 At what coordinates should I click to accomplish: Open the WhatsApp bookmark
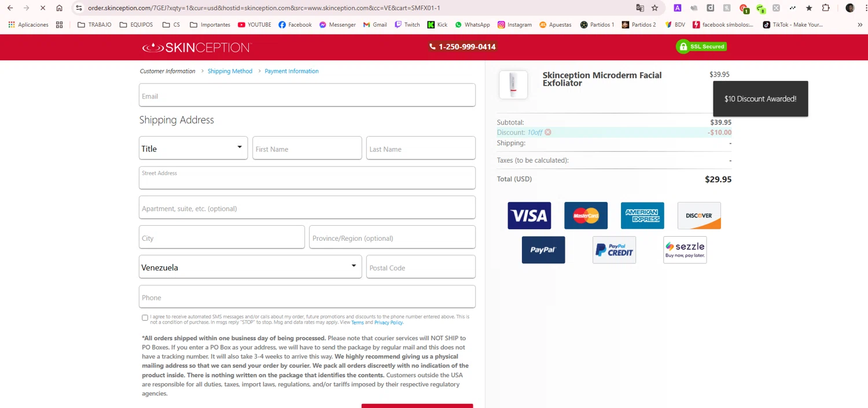(472, 25)
